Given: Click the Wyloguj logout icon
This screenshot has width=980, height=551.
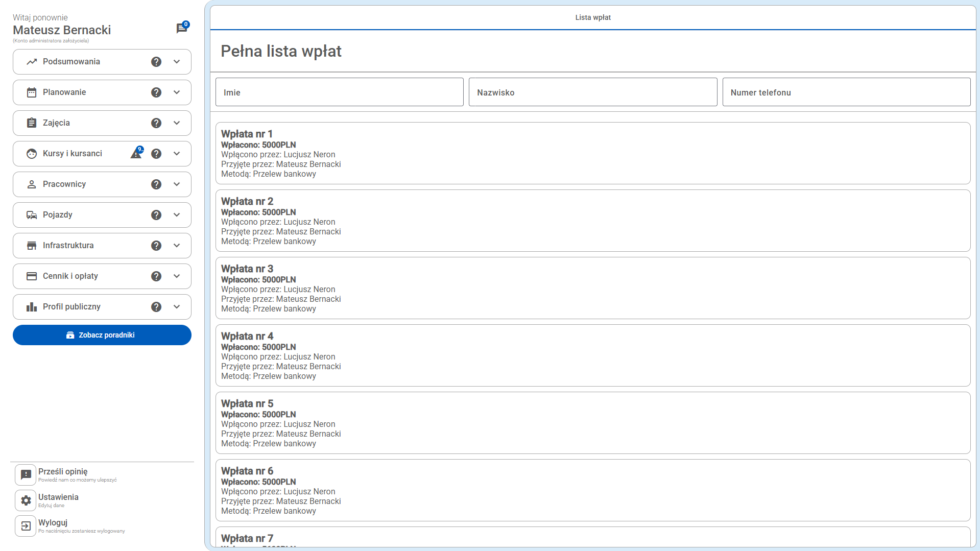Looking at the screenshot, I should [26, 526].
